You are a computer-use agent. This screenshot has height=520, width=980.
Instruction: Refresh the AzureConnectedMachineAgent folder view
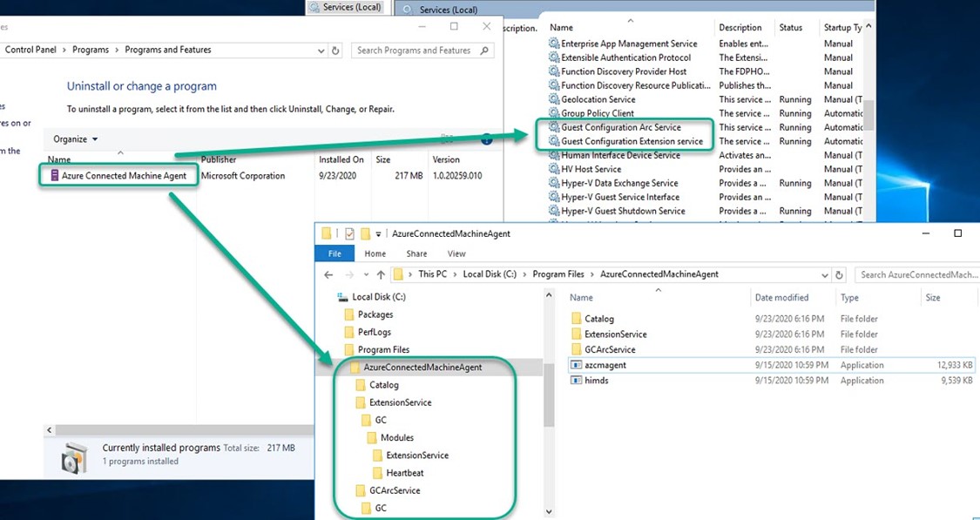[839, 274]
